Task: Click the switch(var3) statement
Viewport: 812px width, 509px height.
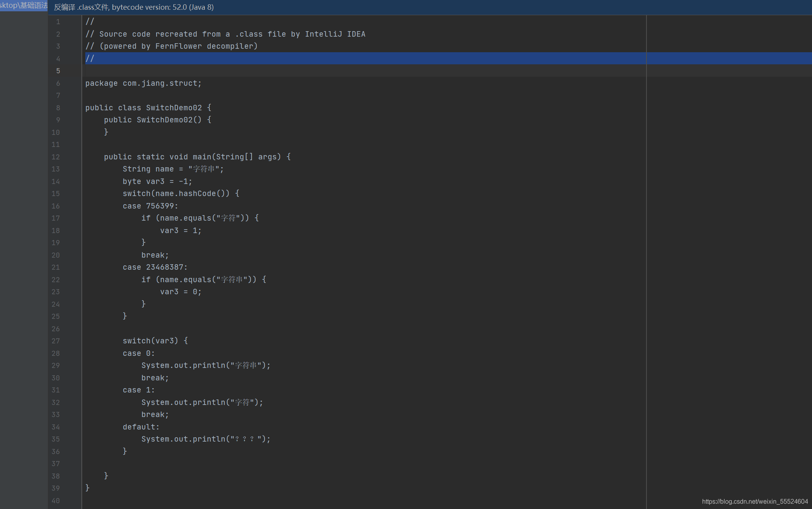Action: [x=155, y=341]
